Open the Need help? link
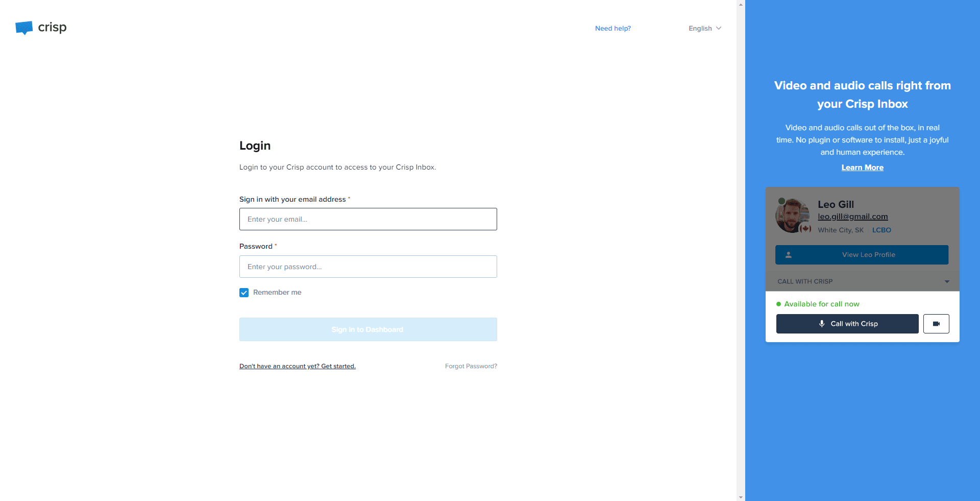 click(x=613, y=29)
